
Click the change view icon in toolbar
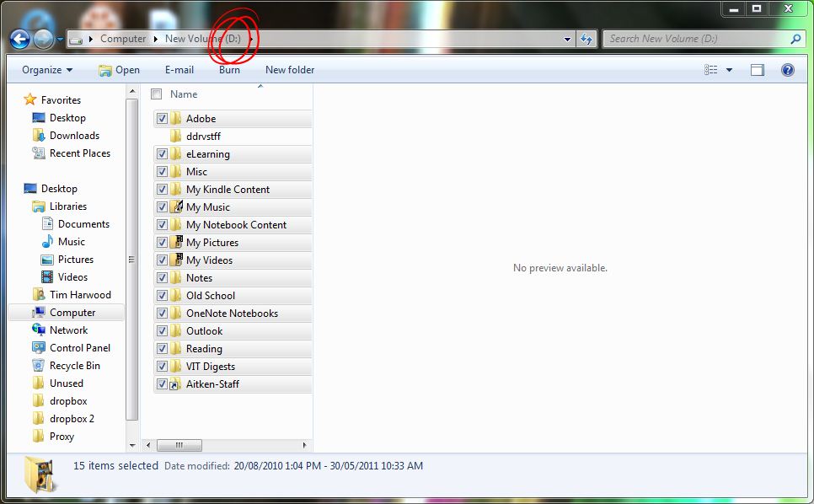point(711,70)
